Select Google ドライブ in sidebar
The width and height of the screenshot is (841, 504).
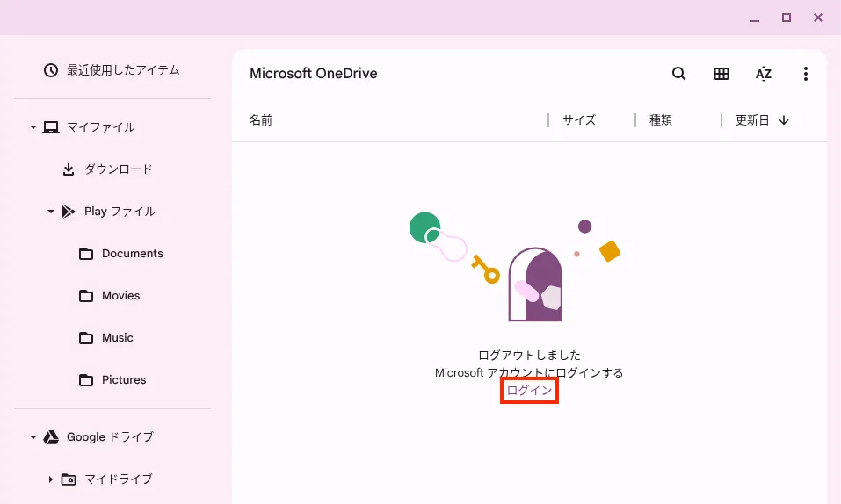point(112,437)
